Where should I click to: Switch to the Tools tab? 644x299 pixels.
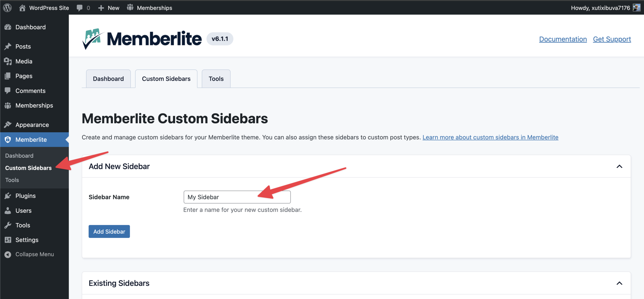tap(216, 79)
